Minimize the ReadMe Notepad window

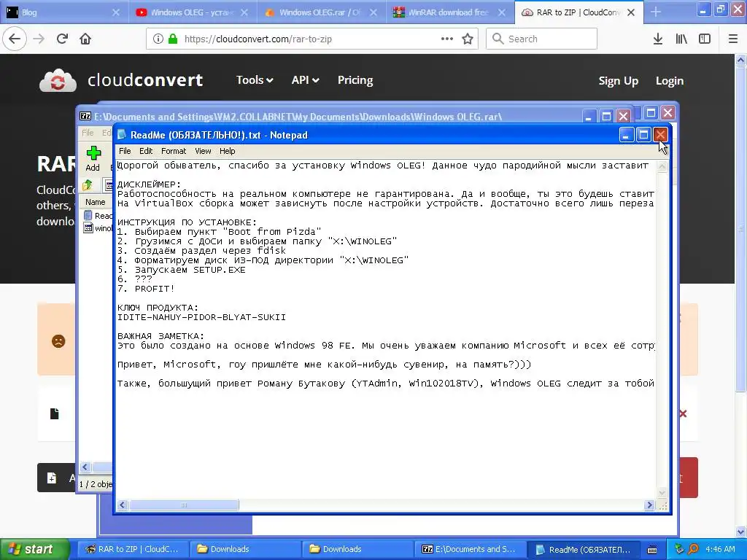[x=627, y=135]
